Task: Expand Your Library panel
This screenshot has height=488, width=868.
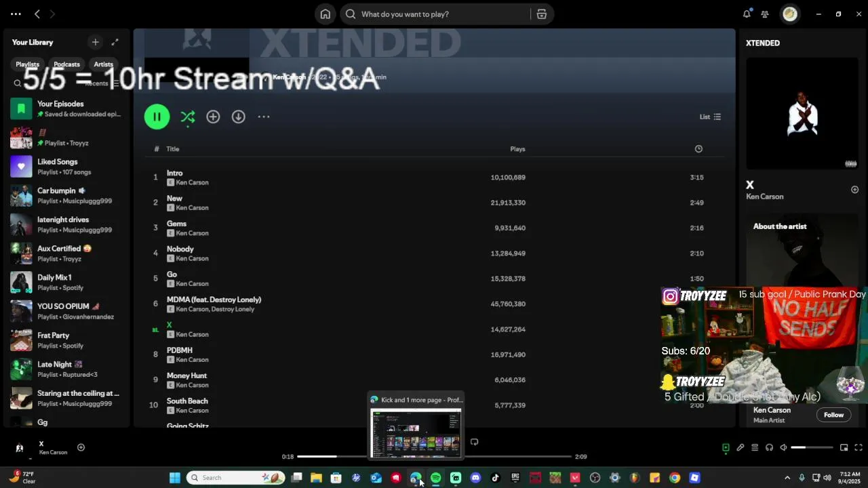Action: 115,42
